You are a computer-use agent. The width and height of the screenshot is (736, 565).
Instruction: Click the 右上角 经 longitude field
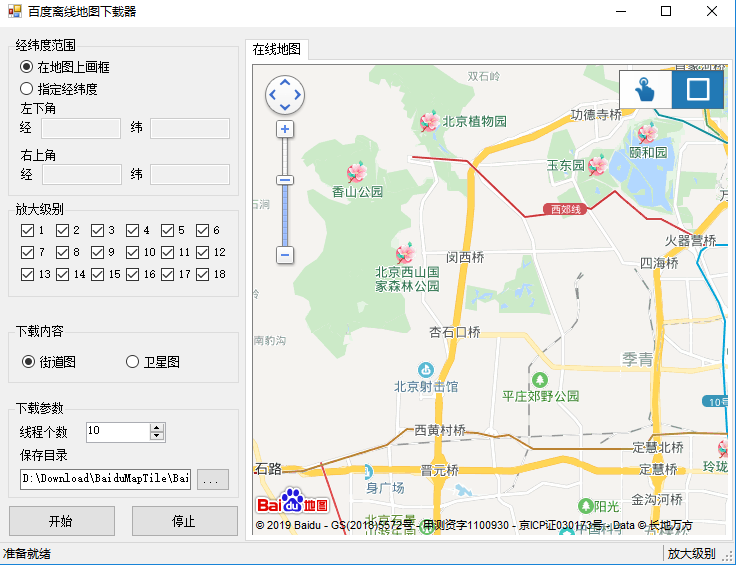(82, 175)
